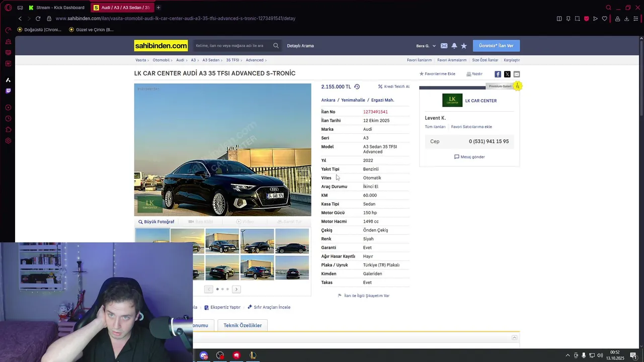Collapse the description section arrow
Screen dimensions: 644x362
pos(514,337)
